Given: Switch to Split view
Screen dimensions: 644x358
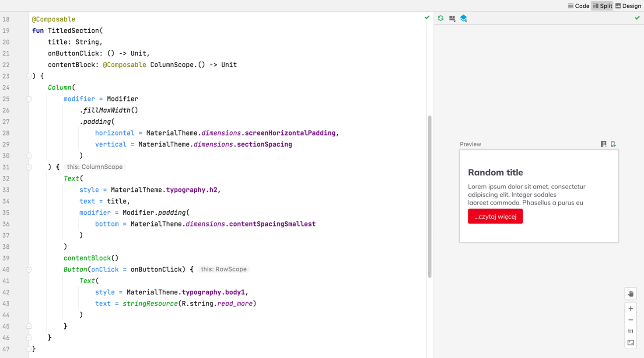Looking at the screenshot, I should pos(602,6).
